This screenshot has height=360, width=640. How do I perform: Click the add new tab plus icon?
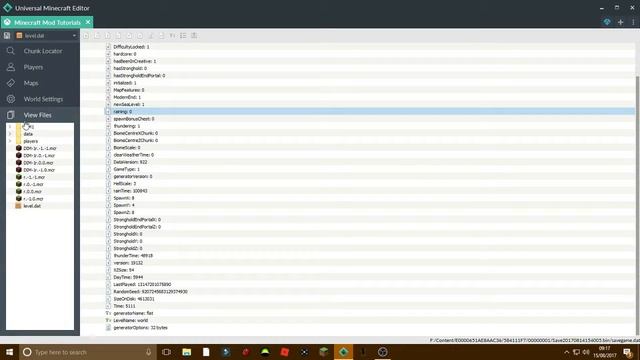tap(620, 22)
